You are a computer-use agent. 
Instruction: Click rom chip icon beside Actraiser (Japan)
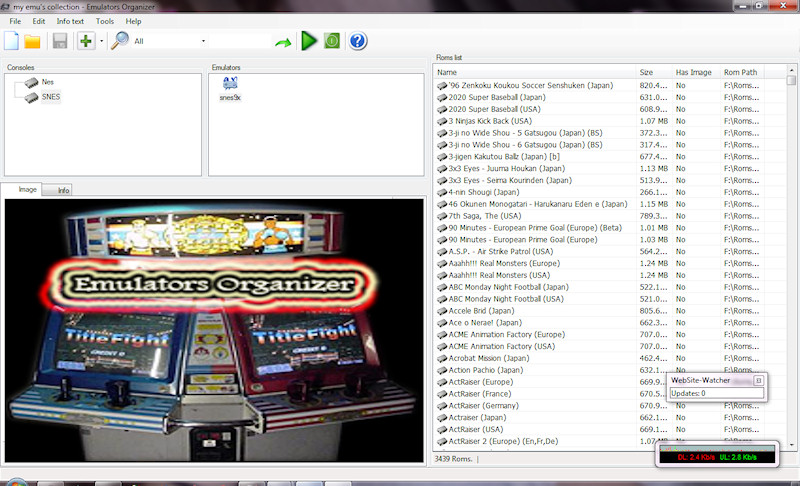click(442, 418)
